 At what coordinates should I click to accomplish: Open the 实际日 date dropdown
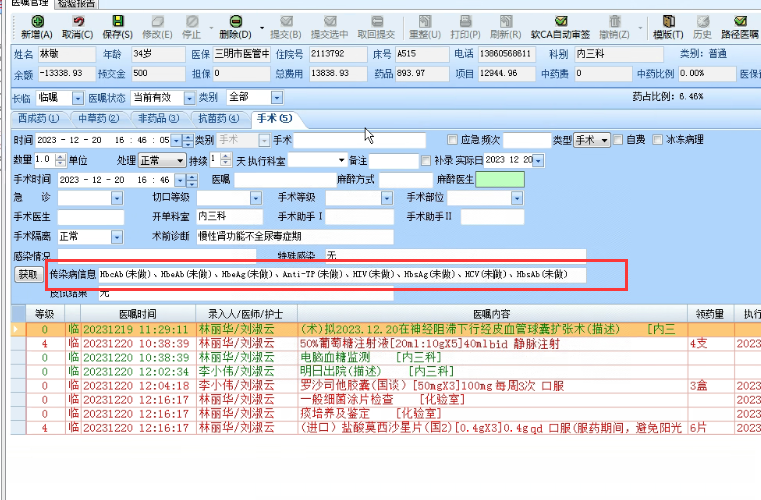coord(538,161)
